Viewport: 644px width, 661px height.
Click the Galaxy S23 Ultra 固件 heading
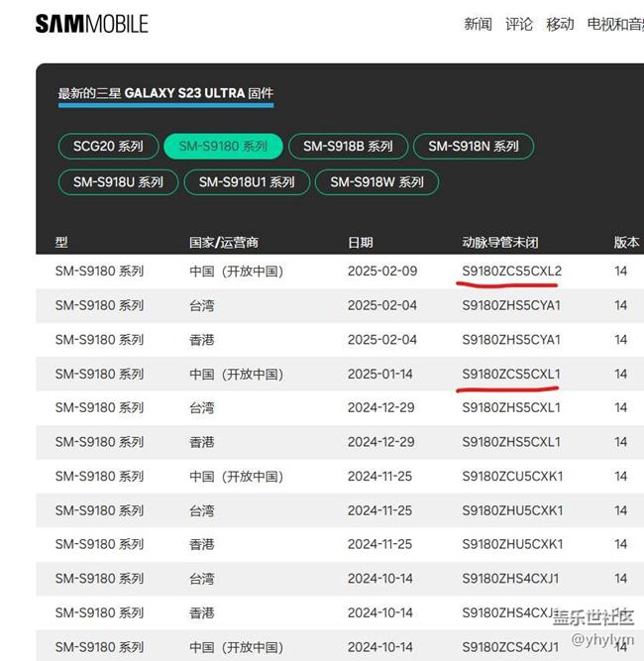pos(165,93)
